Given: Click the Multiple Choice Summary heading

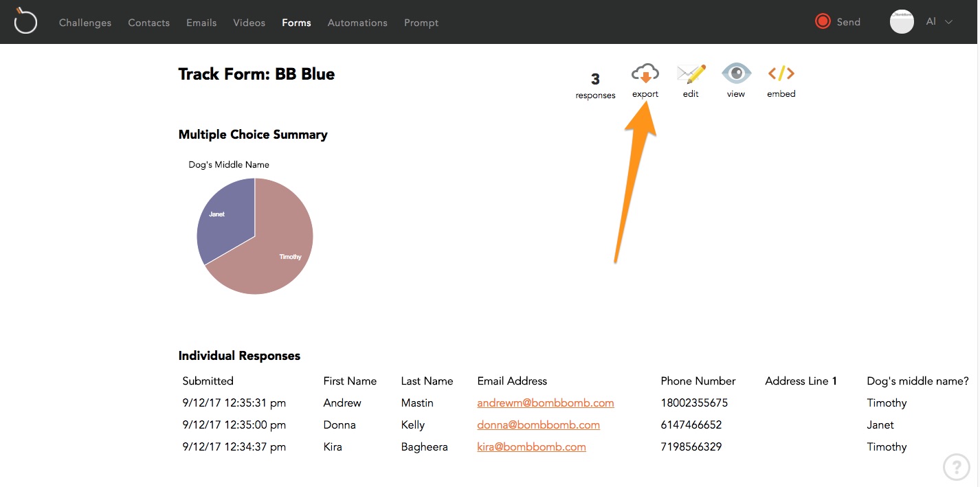Looking at the screenshot, I should 253,135.
